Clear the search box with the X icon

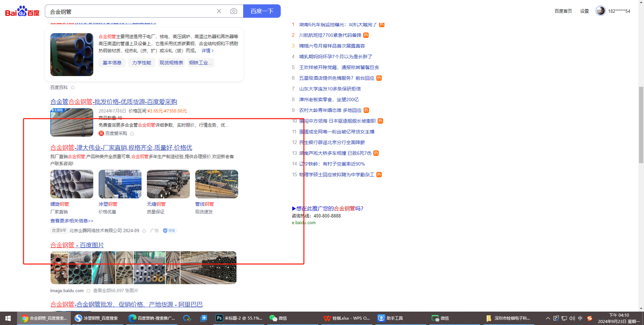click(219, 11)
